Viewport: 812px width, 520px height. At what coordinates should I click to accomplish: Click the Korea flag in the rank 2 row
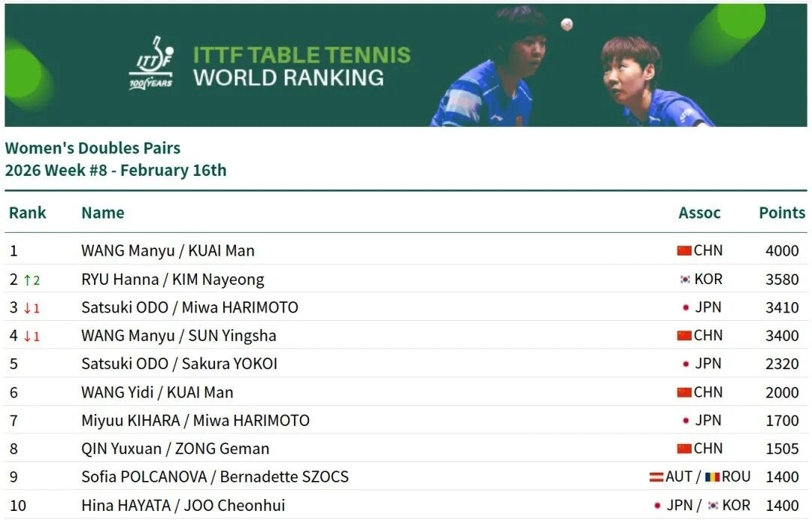[x=685, y=280]
